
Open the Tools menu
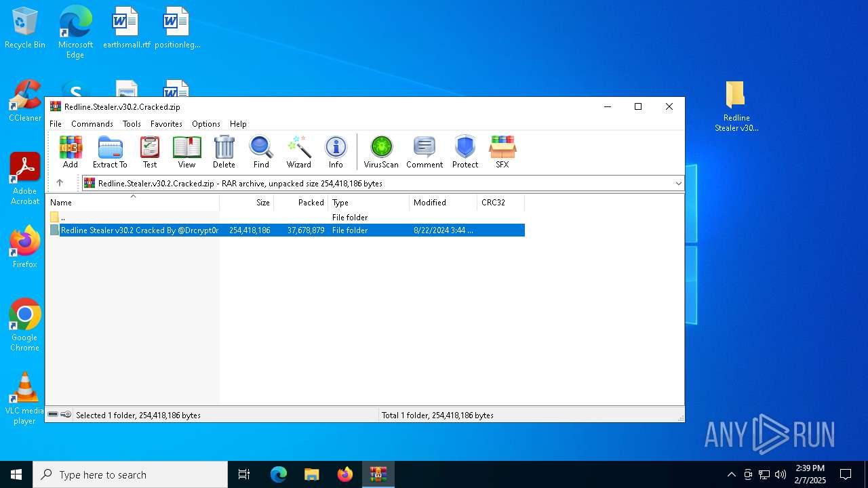(x=132, y=124)
